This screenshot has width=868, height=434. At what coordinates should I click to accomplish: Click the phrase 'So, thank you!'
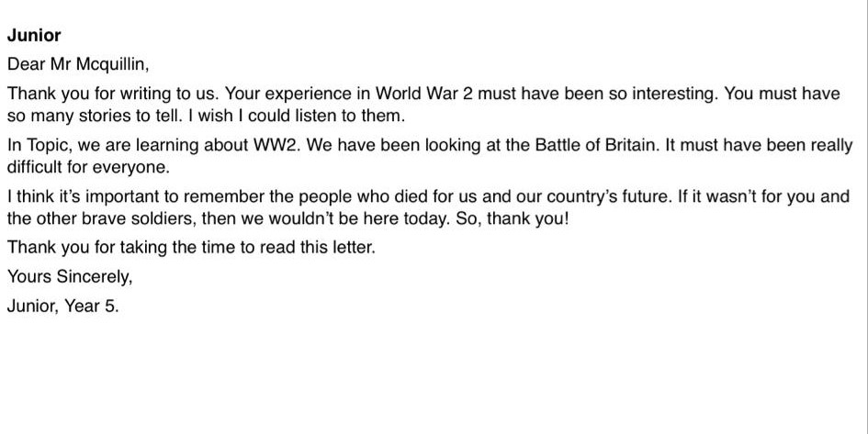point(512,218)
